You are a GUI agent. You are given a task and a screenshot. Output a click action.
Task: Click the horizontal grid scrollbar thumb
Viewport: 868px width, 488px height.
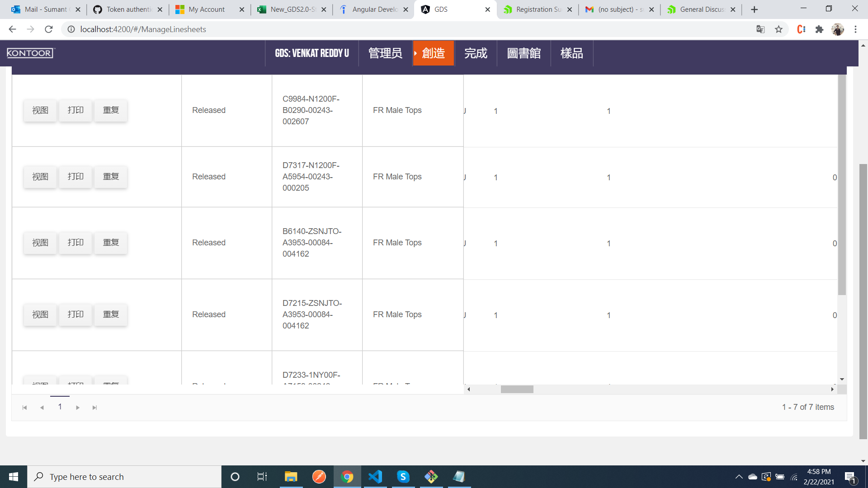pos(517,389)
